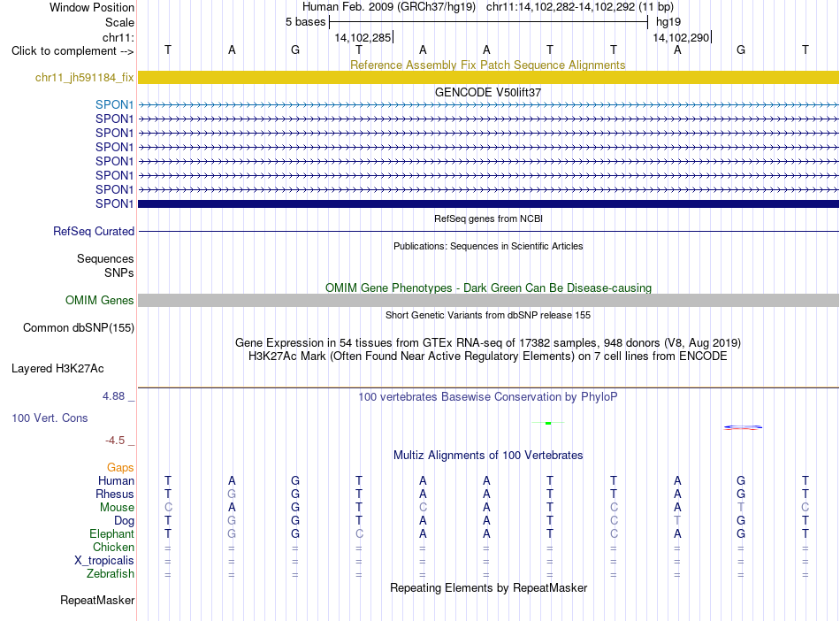Click the Human Feb. 2009 (GRCh37/hg19) heading
This screenshot has height=621, width=840.
point(389,7)
